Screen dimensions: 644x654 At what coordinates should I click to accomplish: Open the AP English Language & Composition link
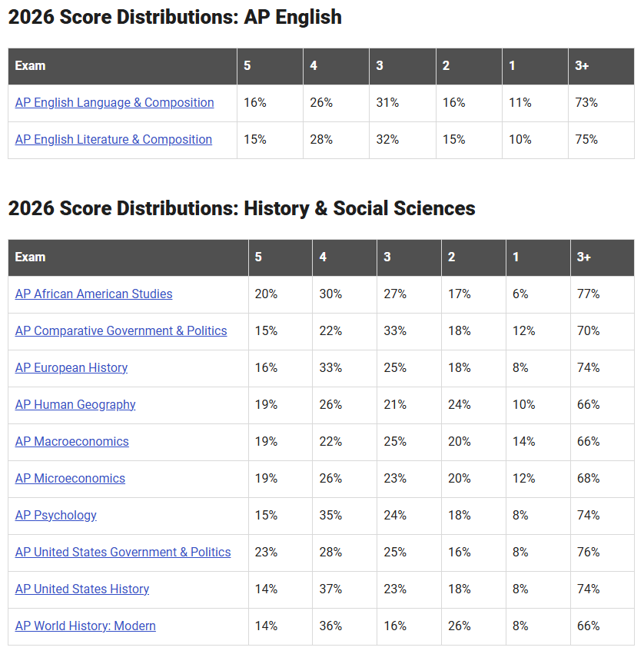tap(115, 103)
